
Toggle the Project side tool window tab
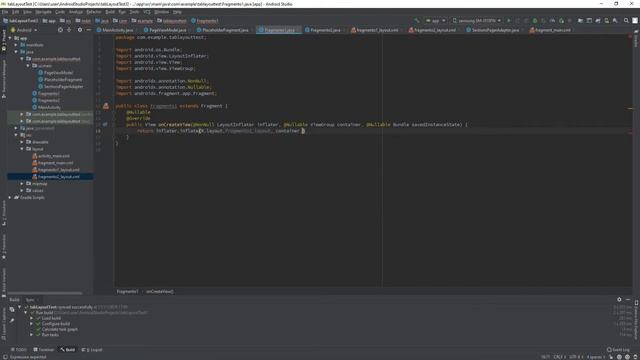point(4,41)
